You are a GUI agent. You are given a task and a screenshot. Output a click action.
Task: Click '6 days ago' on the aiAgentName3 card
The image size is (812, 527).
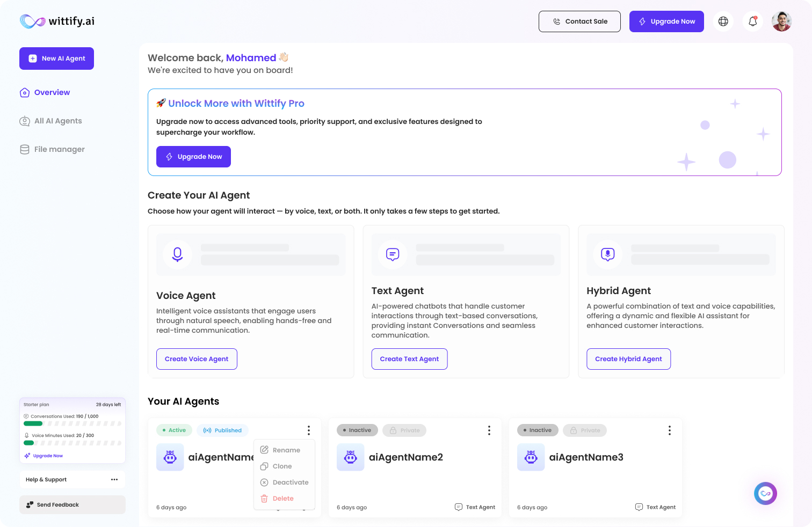tap(532, 507)
